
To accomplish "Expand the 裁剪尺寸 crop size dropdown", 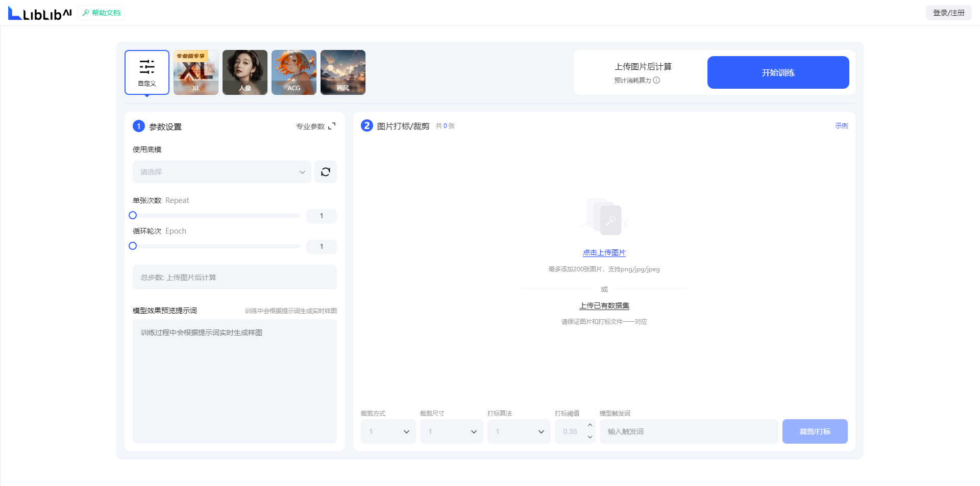I will pos(452,431).
